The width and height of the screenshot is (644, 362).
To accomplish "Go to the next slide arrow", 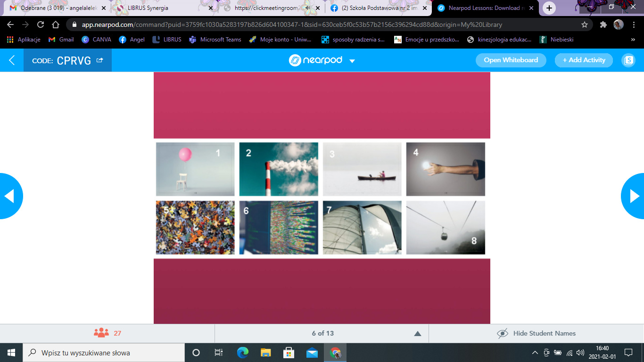I will pyautogui.click(x=634, y=196).
